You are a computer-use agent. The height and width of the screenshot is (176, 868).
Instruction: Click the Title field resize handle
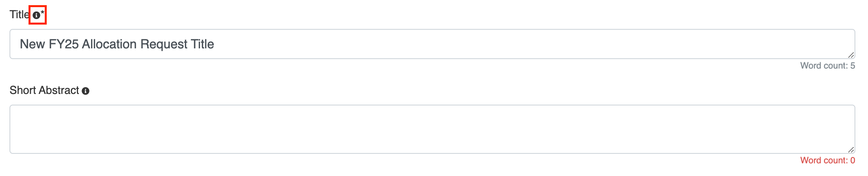[851, 55]
